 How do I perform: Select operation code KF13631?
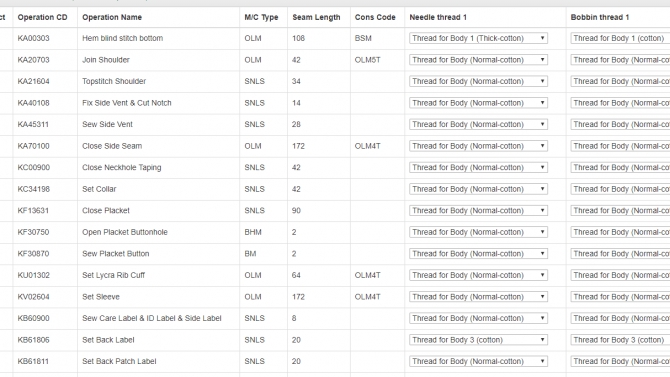coord(33,211)
